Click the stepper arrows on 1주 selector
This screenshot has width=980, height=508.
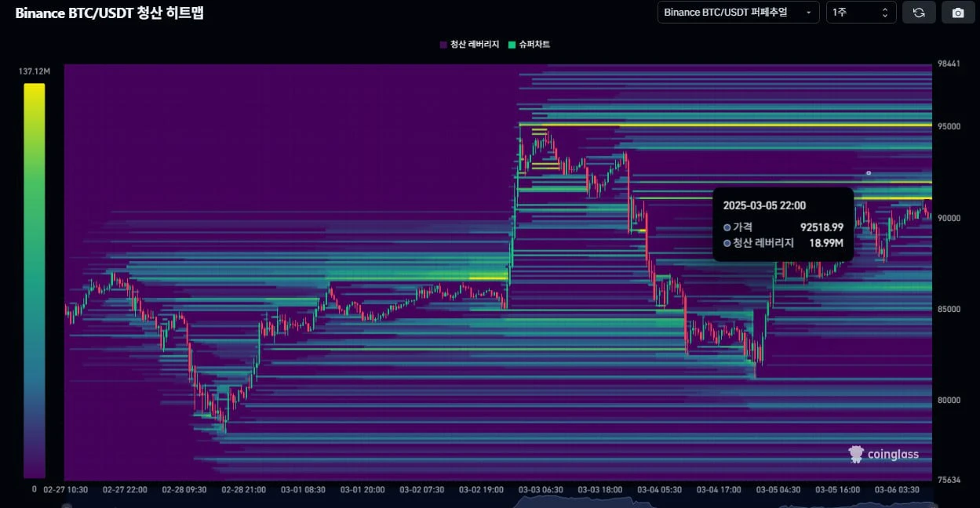[x=885, y=13]
